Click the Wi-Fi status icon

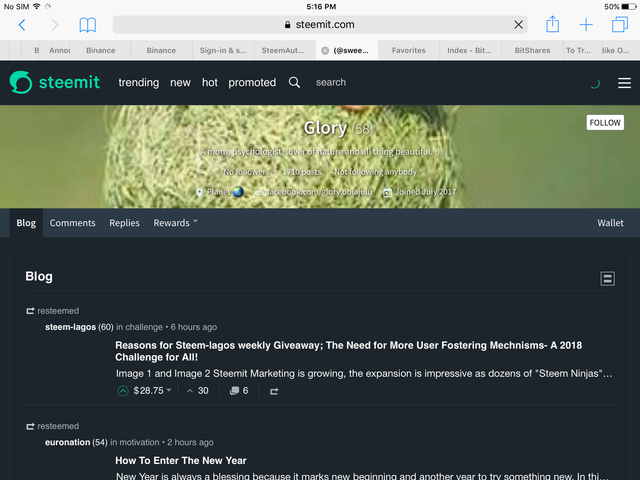pos(37,6)
